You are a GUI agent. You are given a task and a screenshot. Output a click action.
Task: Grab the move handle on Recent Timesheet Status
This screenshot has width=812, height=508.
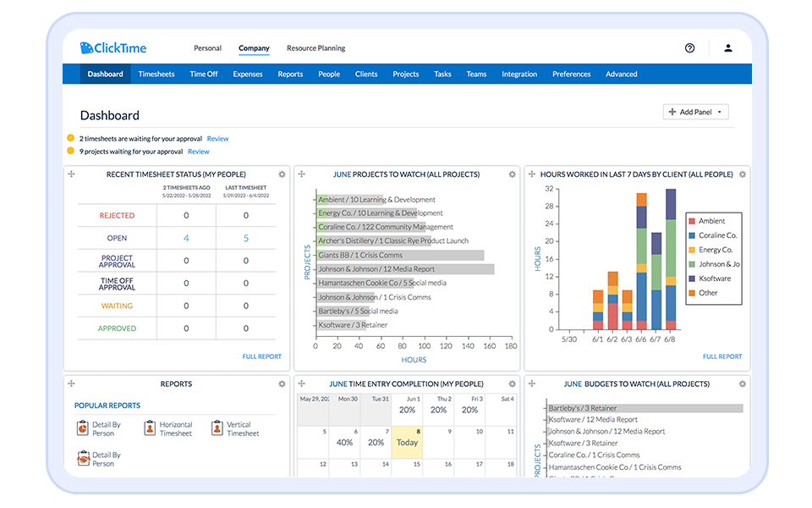point(72,174)
